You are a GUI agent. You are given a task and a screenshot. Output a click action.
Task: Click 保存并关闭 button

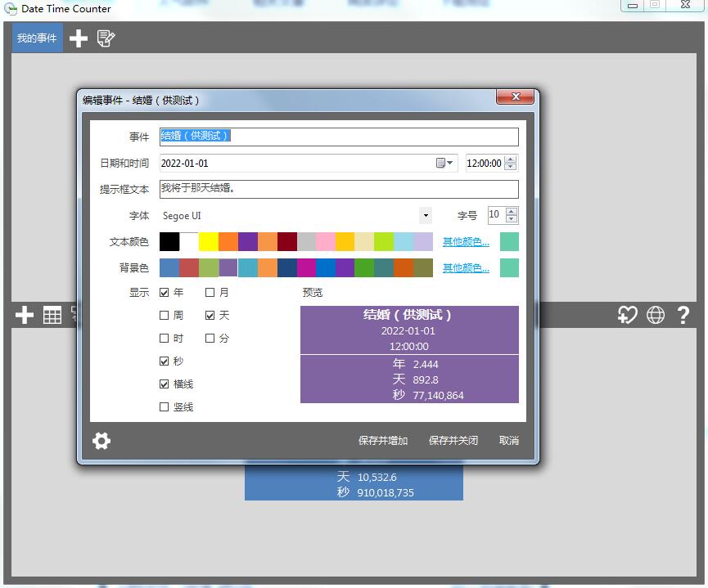(453, 441)
